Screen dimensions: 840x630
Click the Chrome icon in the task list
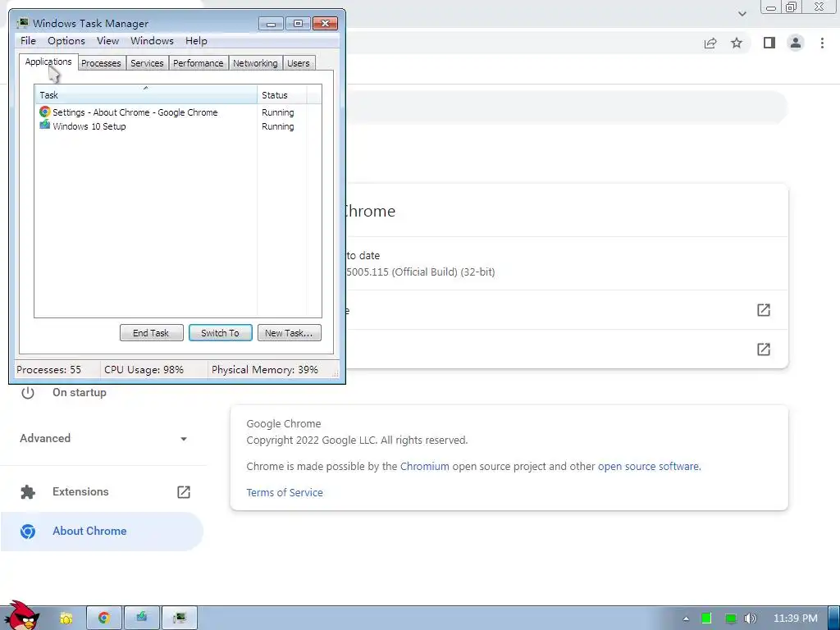pos(44,112)
